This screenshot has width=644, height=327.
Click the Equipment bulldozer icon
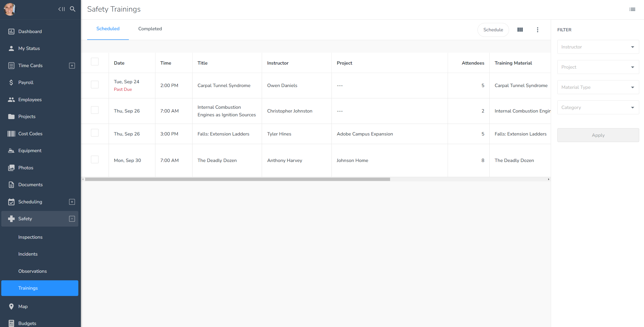(x=11, y=151)
